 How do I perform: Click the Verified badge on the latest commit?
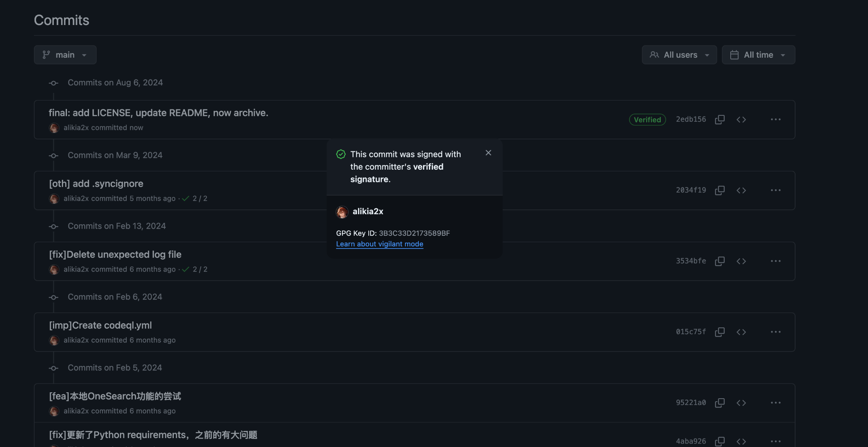[647, 119]
